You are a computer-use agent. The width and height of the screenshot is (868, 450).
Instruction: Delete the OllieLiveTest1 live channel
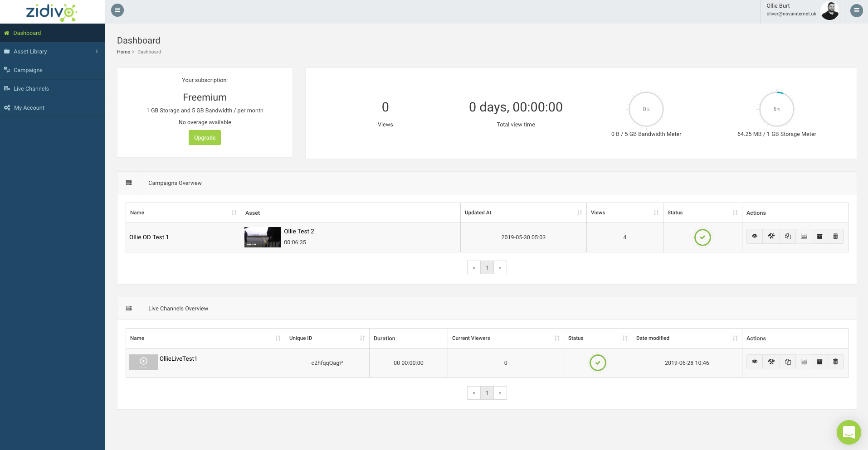[835, 362]
